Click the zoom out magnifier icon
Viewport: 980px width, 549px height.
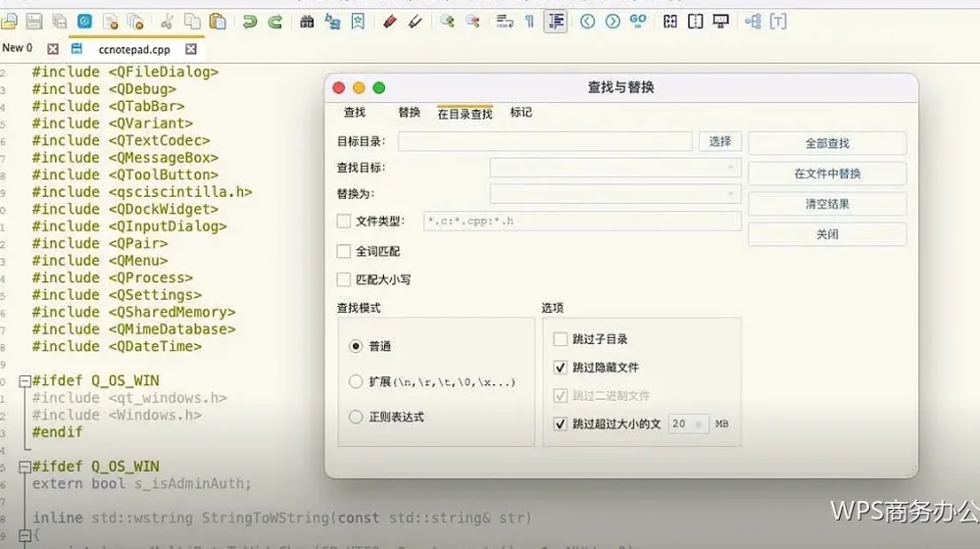click(472, 22)
